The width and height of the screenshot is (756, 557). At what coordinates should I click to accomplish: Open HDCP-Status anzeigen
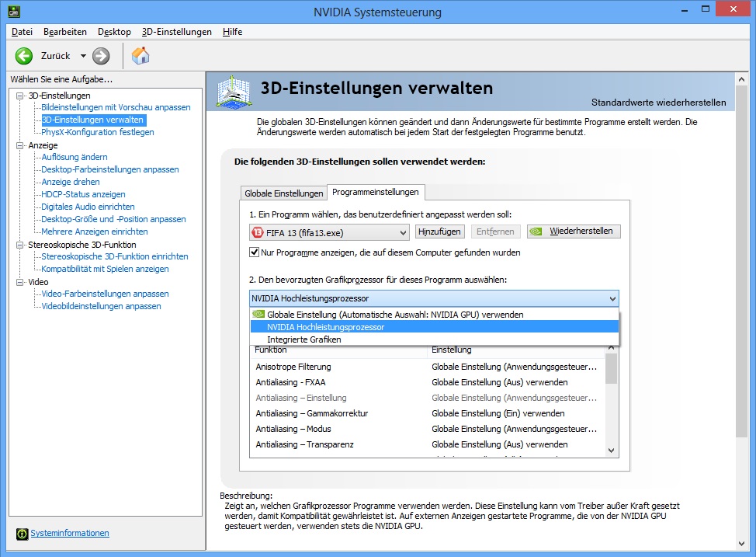tap(83, 194)
